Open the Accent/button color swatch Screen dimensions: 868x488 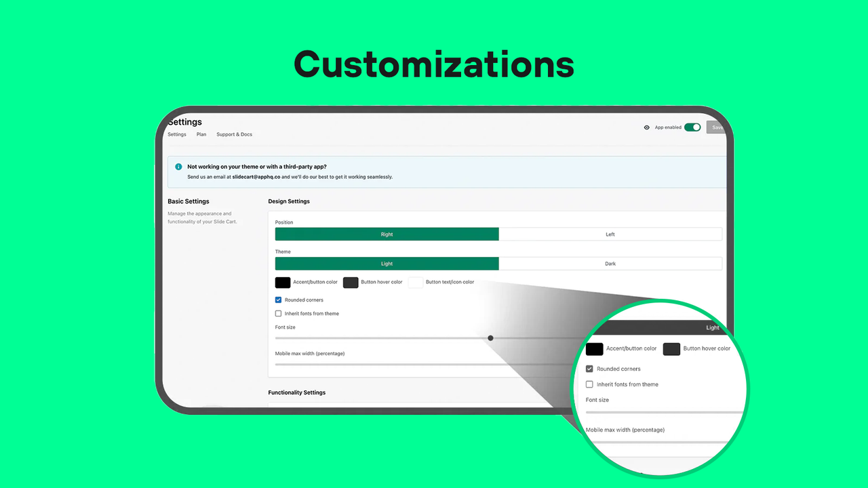click(282, 282)
